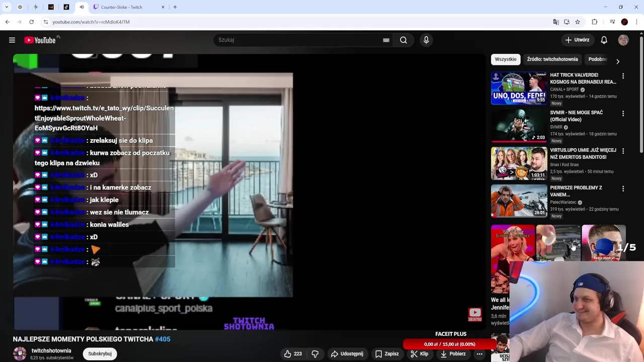
Task: Open a new browser tab
Action: 175,7
